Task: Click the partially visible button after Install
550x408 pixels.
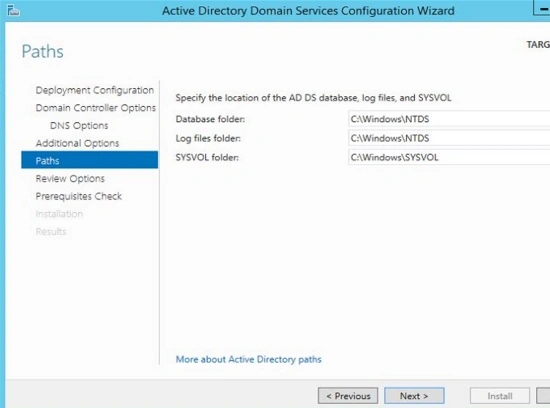Action: coord(543,396)
